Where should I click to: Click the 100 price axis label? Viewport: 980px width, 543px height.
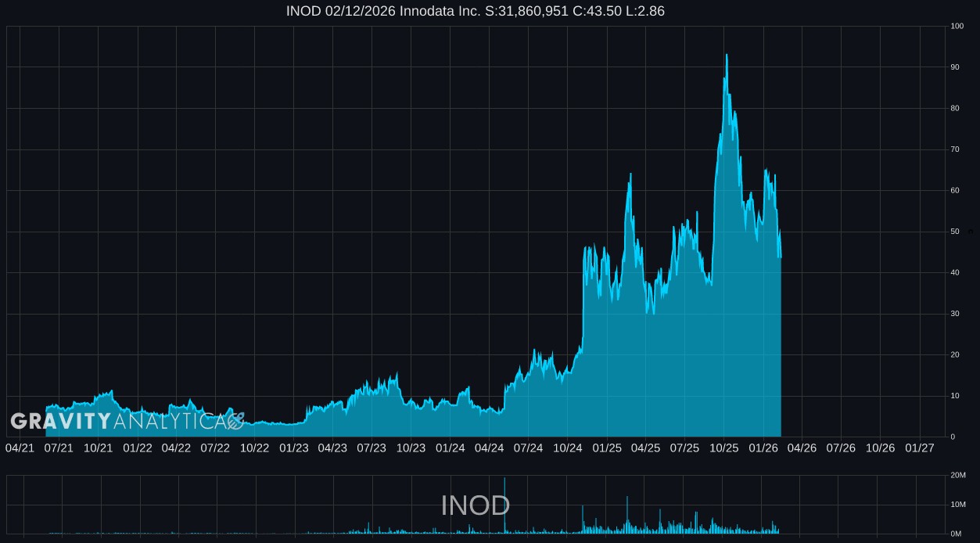957,27
